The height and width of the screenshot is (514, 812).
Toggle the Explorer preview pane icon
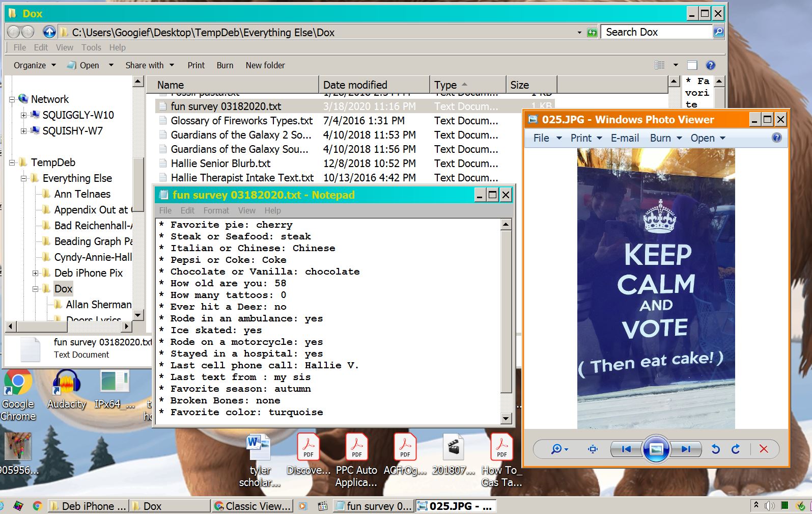pyautogui.click(x=692, y=65)
